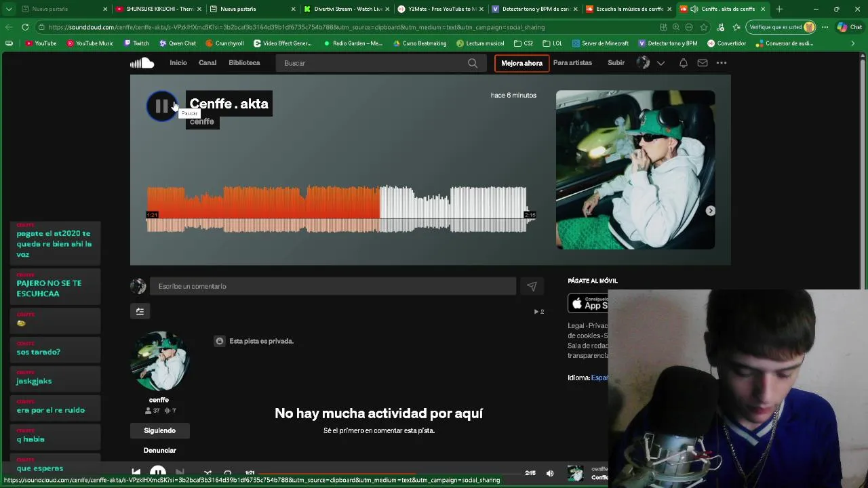Switch to Escucha la música de cenffe tab
The image size is (868, 488).
point(629,9)
